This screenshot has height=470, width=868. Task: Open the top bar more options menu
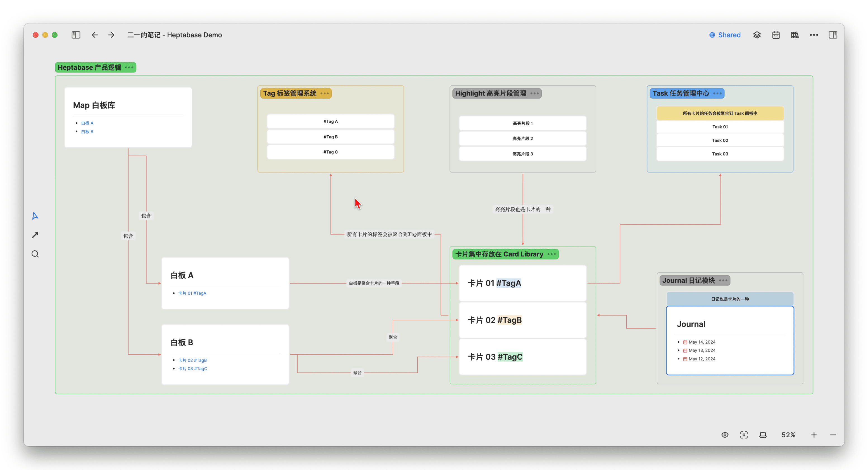[814, 35]
